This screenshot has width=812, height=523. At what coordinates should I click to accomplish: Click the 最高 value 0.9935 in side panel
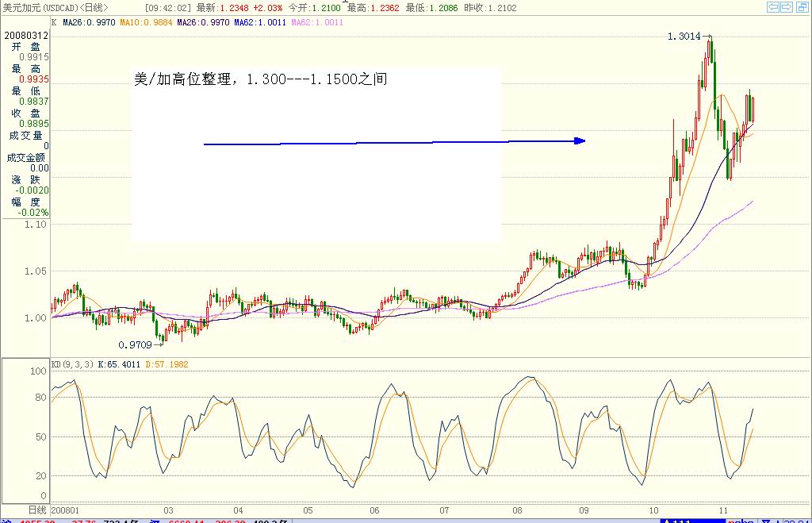pyautogui.click(x=34, y=79)
